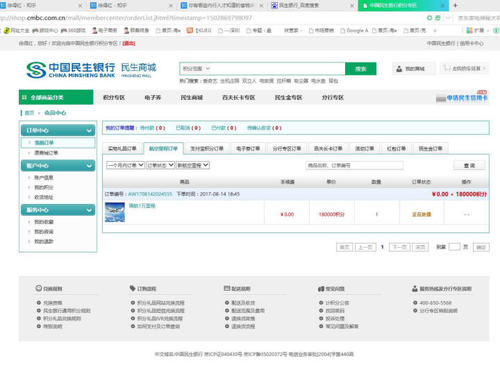Focus the top product search input field
500x374 pixels.
(278, 69)
